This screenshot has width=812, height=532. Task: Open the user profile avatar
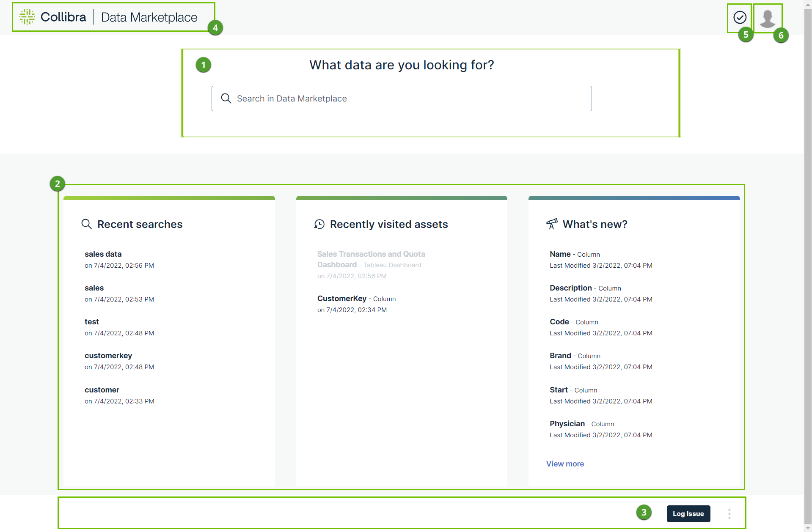pyautogui.click(x=767, y=18)
